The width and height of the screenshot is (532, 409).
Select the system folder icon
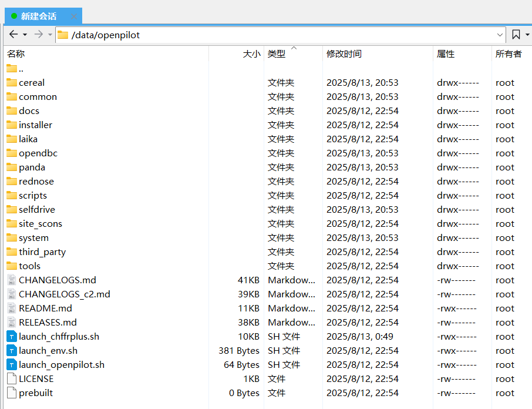(x=12, y=237)
